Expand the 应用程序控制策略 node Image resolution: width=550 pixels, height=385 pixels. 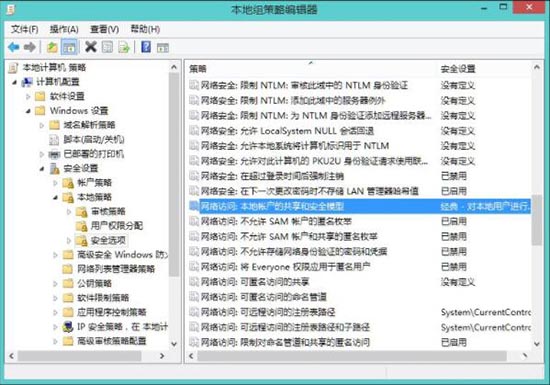pyautogui.click(x=55, y=312)
